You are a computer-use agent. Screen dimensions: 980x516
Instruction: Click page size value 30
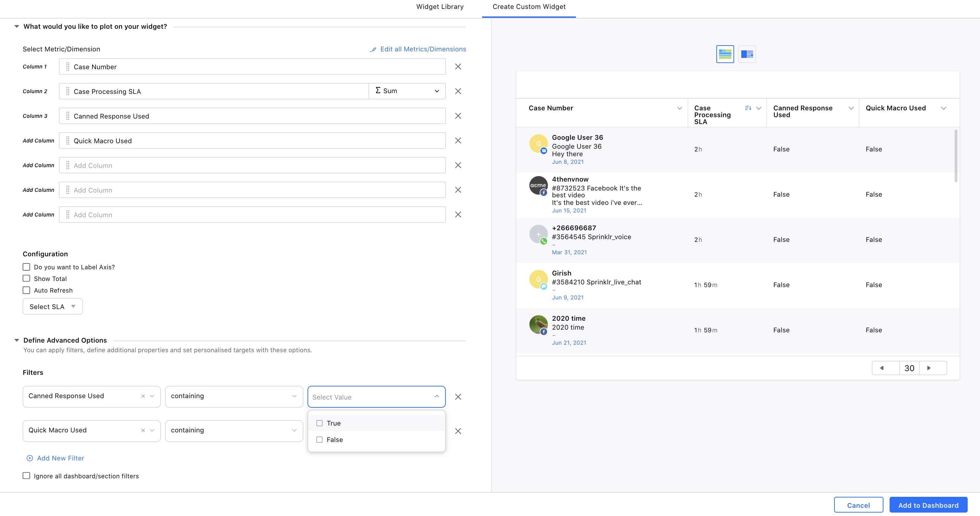click(909, 368)
